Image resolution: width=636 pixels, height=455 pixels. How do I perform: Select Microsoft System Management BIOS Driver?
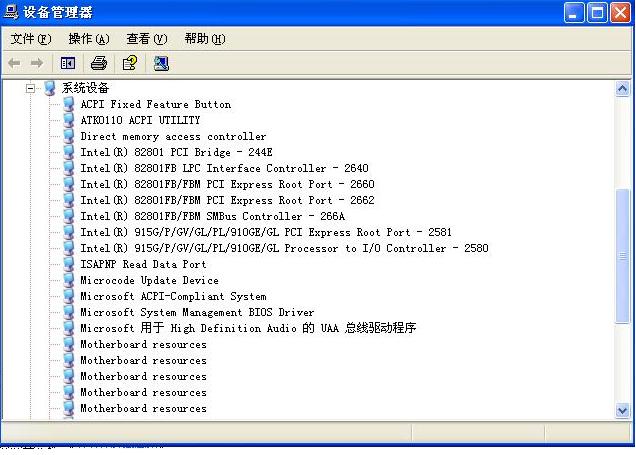coord(197,313)
